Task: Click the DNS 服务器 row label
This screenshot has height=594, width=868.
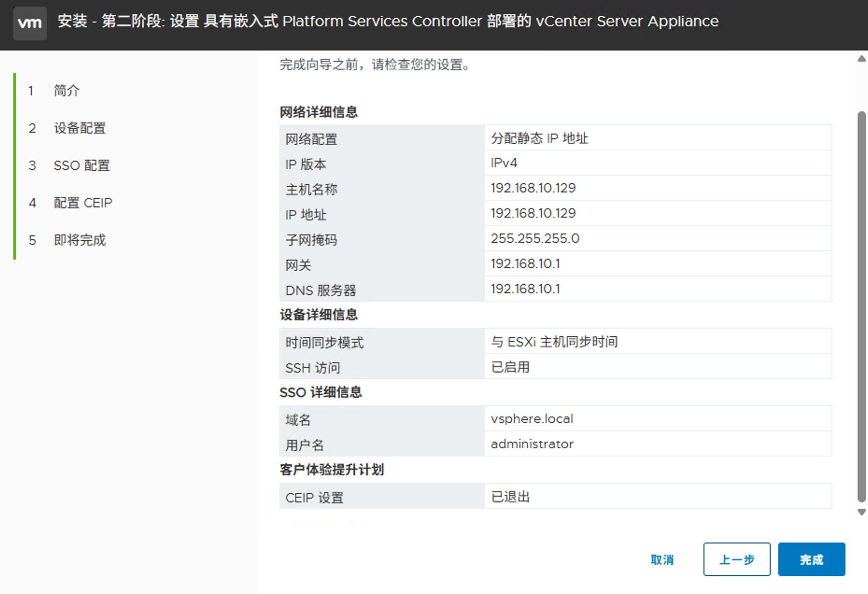Action: point(320,290)
